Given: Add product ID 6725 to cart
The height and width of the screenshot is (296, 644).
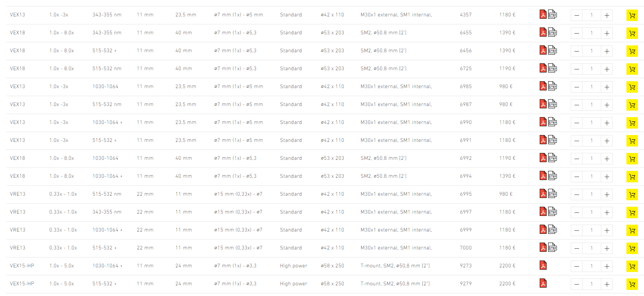Looking at the screenshot, I should [x=632, y=69].
